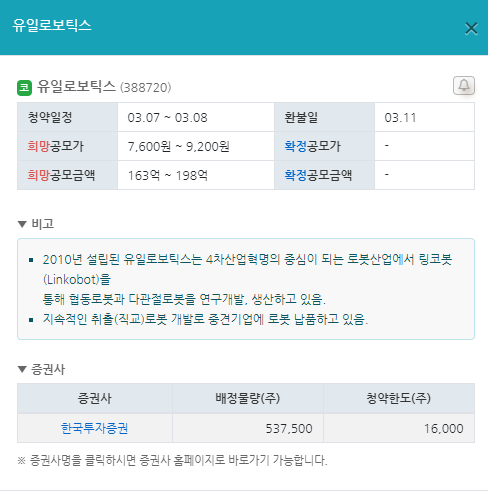Click the note 지속적인 취출(직교)로봇 개발로

(x=205, y=319)
